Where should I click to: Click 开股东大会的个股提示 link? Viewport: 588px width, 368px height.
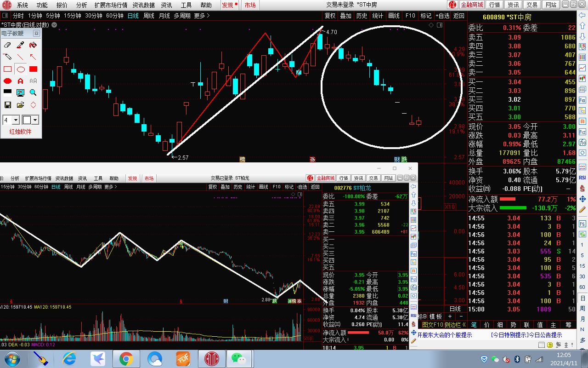tap(445, 335)
